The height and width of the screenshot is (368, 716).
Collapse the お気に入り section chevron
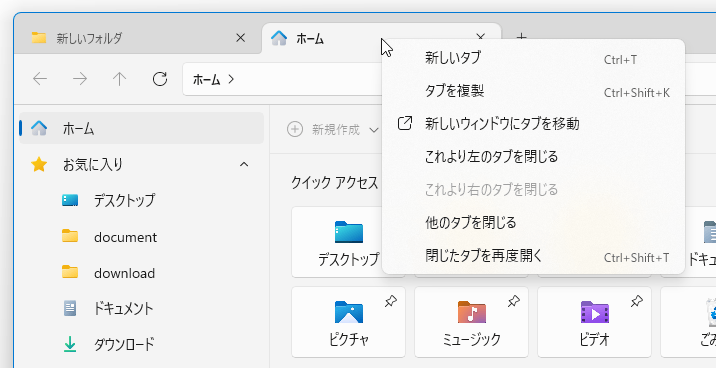(244, 164)
